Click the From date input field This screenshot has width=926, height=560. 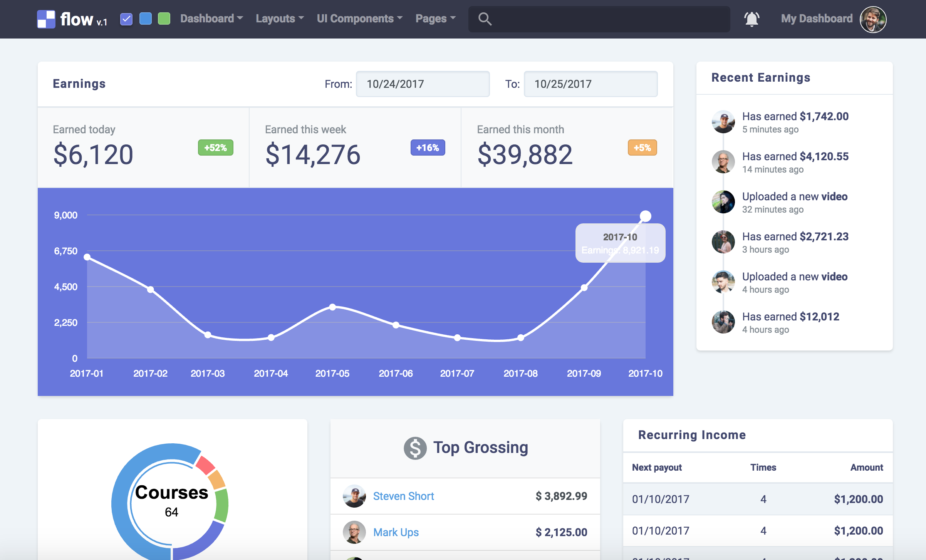tap(423, 84)
